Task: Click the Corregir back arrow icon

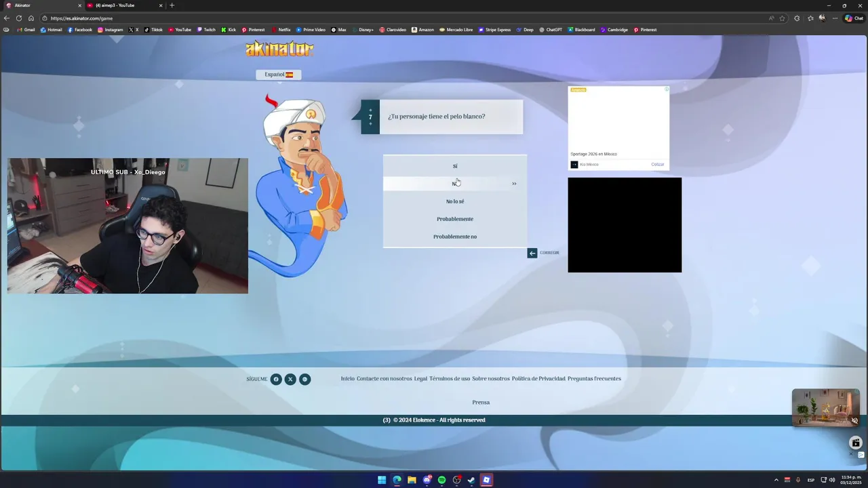Action: click(532, 253)
